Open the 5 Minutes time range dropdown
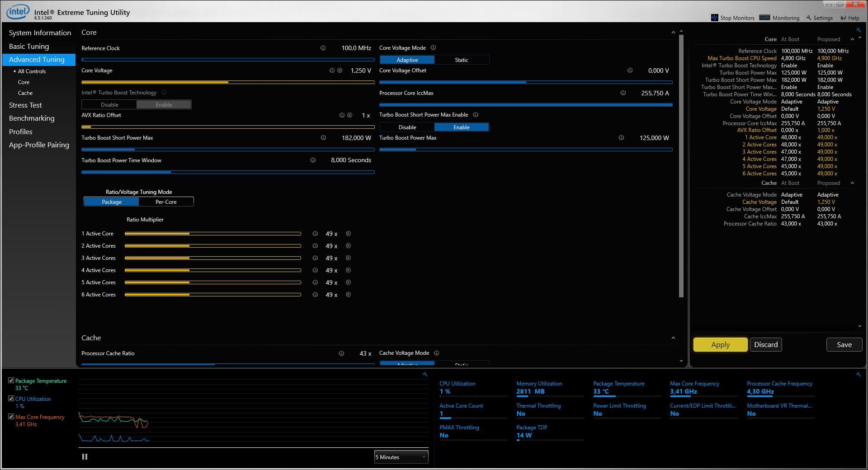Viewport: 868px width, 470px height. coord(401,457)
